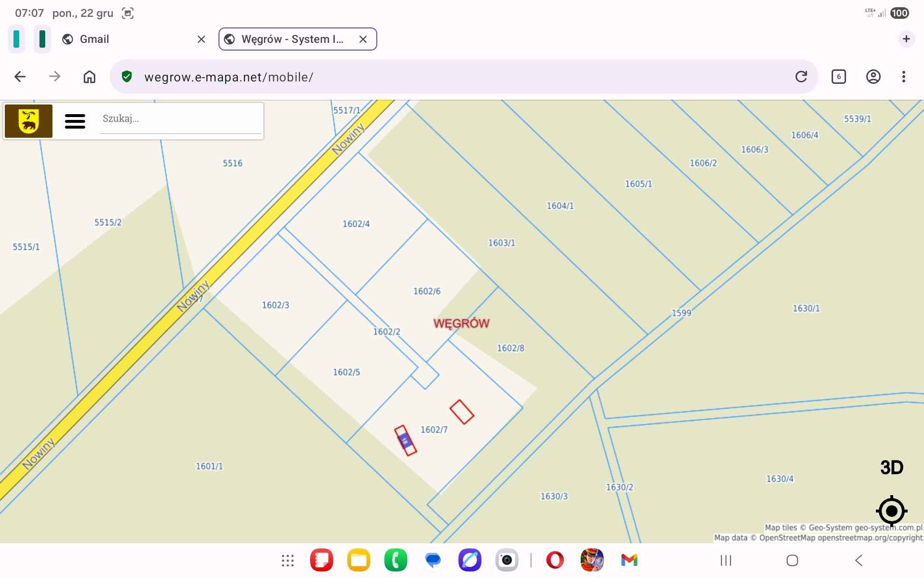Close the Węgrów System tab
Viewport: 924px width, 578px height.
tap(363, 39)
